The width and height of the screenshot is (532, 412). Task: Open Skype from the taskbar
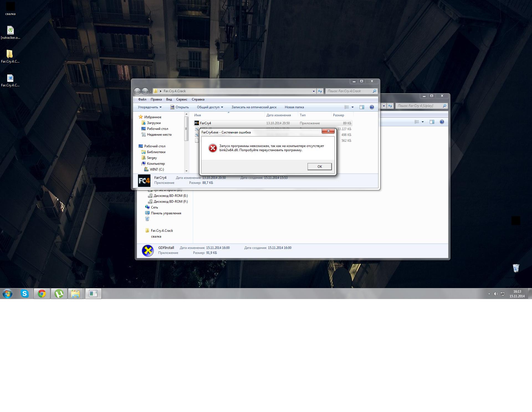(25, 293)
